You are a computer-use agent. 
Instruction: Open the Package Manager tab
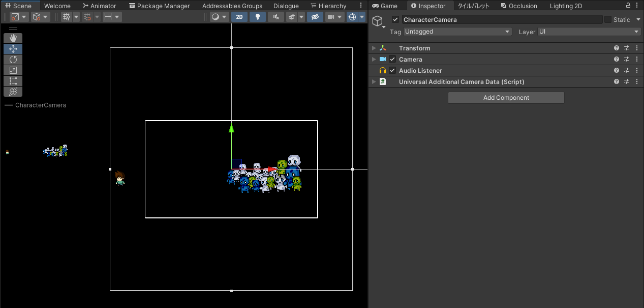click(159, 6)
